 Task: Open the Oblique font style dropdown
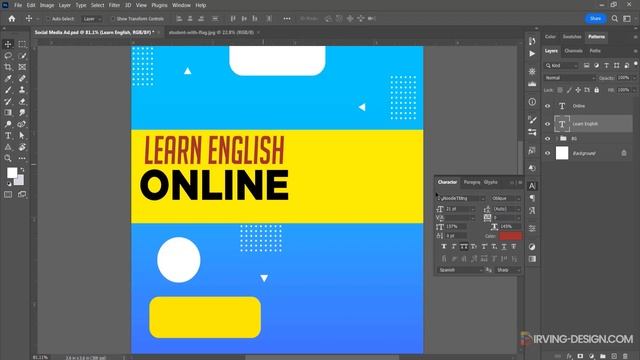(x=506, y=198)
